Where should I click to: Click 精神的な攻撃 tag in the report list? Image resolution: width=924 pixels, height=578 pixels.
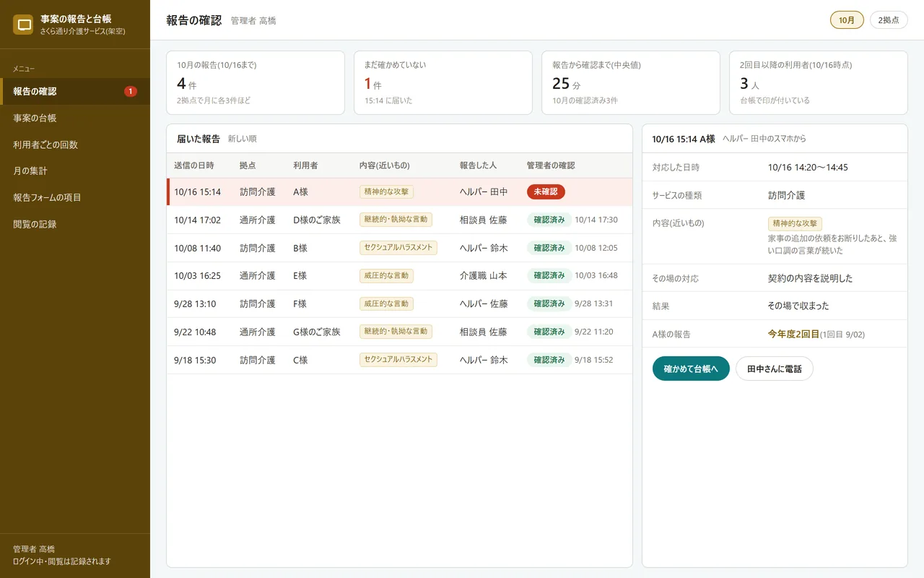click(x=386, y=191)
